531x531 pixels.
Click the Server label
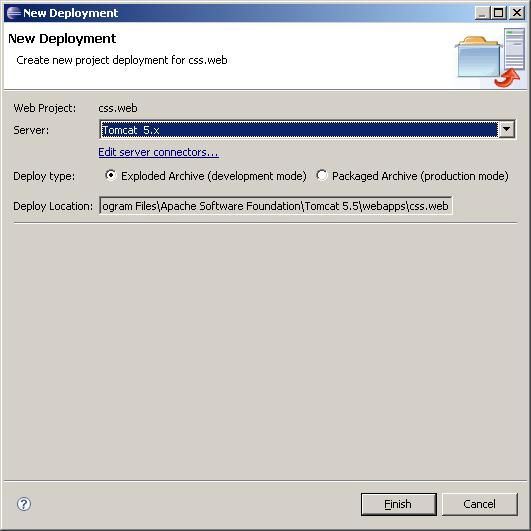[31, 130]
